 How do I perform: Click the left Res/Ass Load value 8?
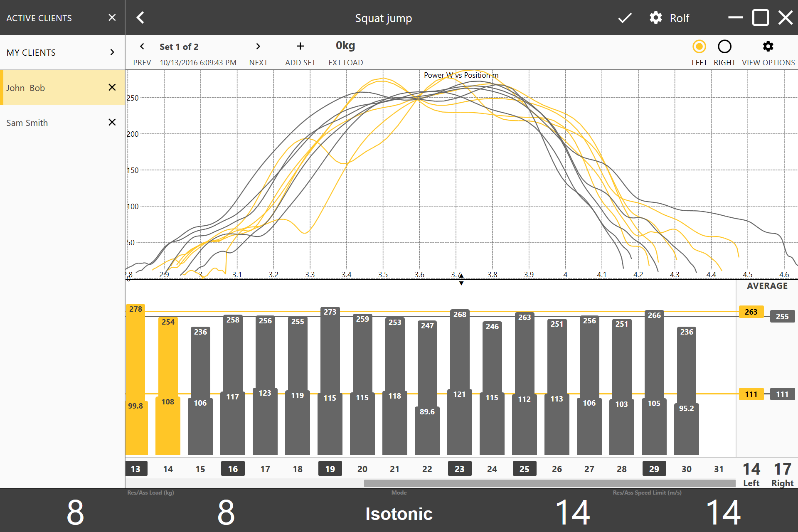[x=75, y=512]
